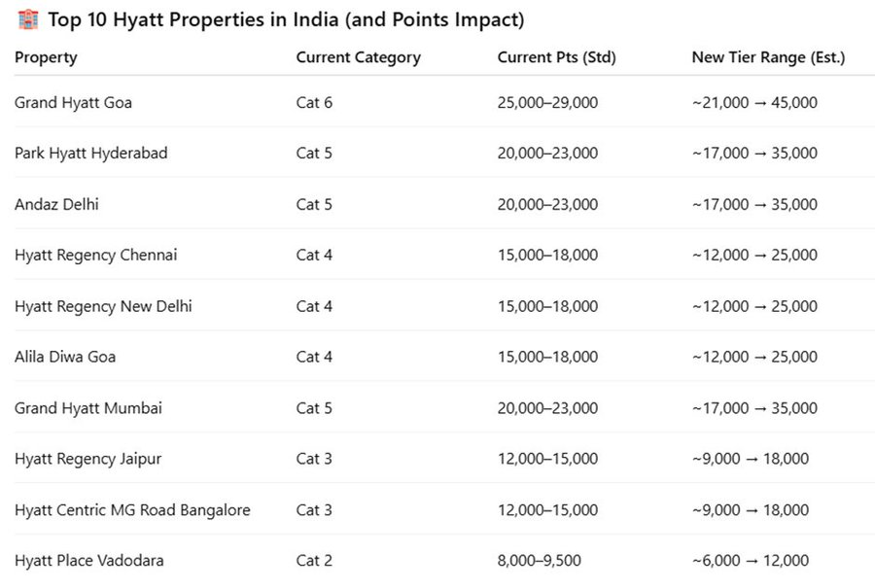Click the Hyatt Regency New Delhi entry
The width and height of the screenshot is (875, 588).
(x=103, y=306)
